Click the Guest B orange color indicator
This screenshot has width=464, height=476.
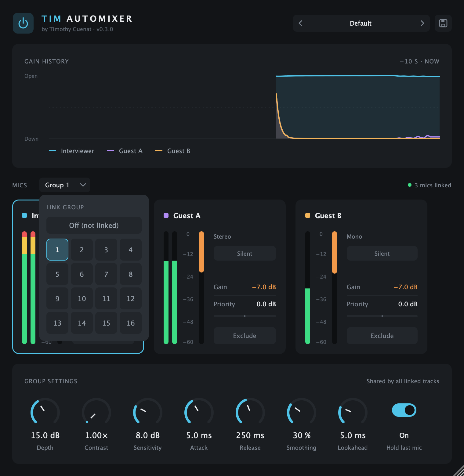(308, 215)
